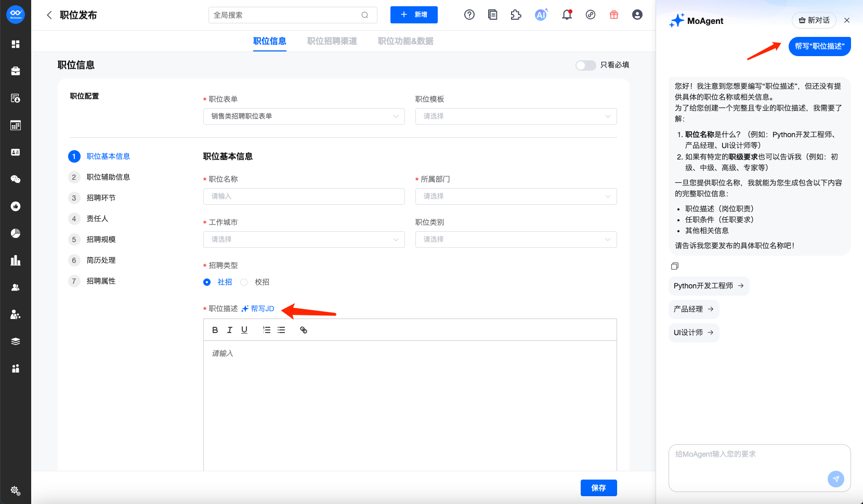Jump to step 责任人
The image size is (863, 504).
(x=88, y=219)
